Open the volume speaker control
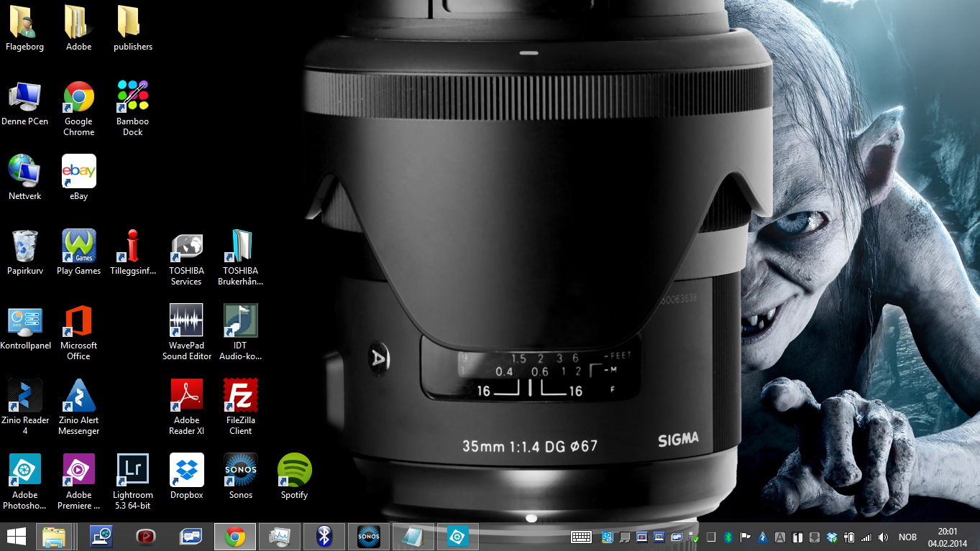 (x=883, y=537)
